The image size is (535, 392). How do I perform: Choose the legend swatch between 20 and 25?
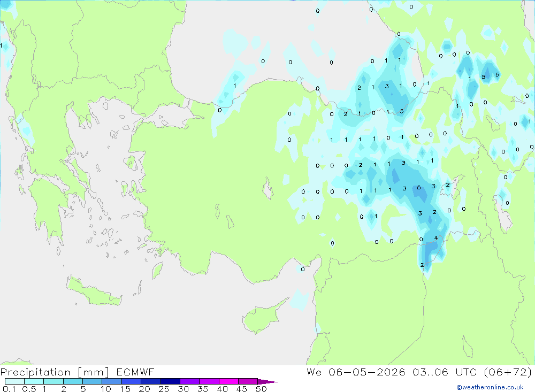151,381
